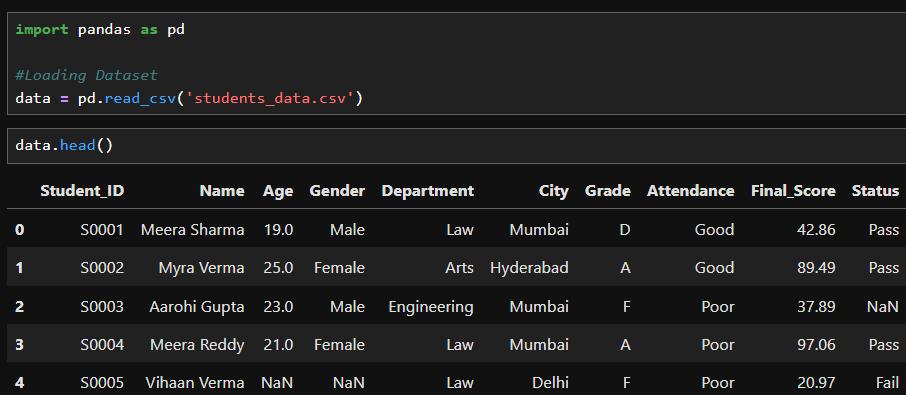This screenshot has height=395, width=906.
Task: Click the NaN status in Aarohi Gupta's row
Action: coord(883,306)
